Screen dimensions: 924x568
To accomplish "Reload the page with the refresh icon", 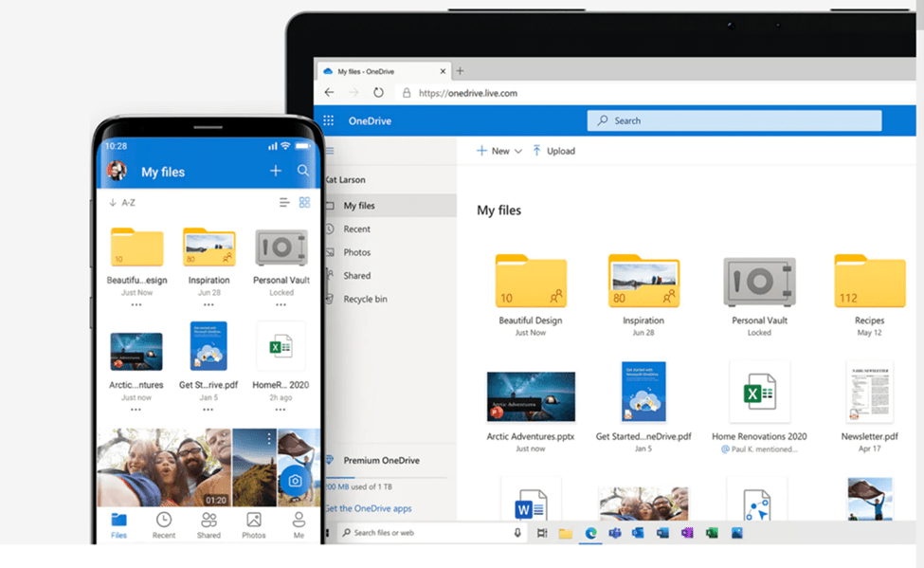I will click(x=378, y=93).
